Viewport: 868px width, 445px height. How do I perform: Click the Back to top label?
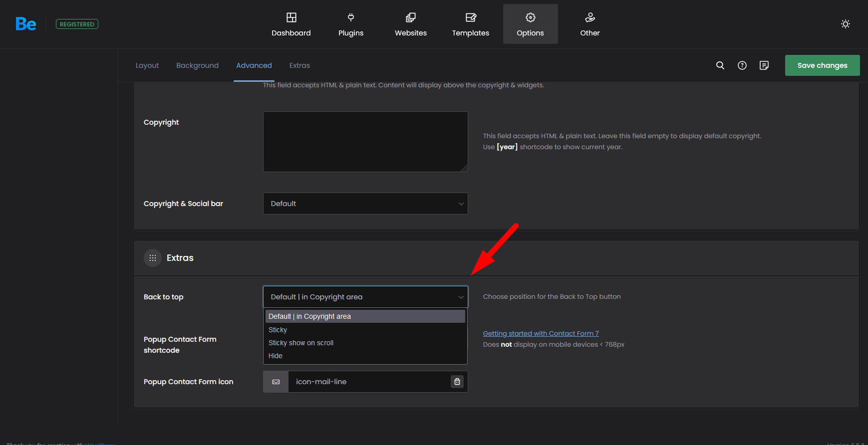tap(163, 297)
